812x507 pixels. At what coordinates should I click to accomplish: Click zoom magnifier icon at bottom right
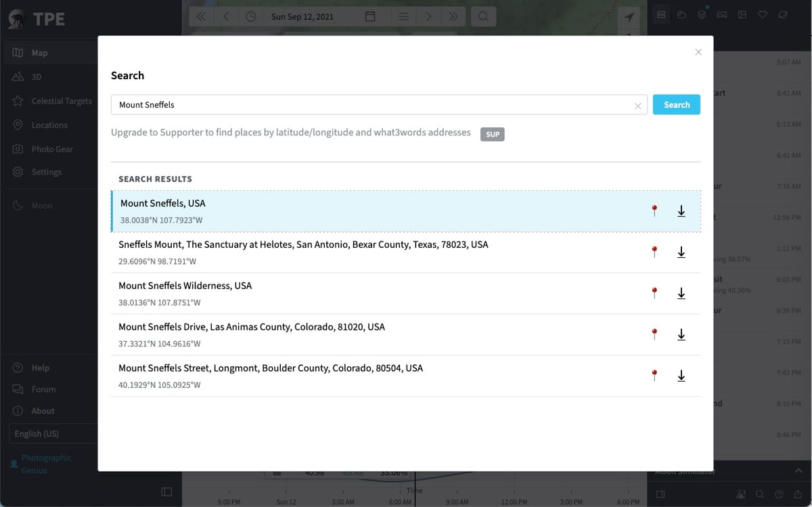(760, 494)
